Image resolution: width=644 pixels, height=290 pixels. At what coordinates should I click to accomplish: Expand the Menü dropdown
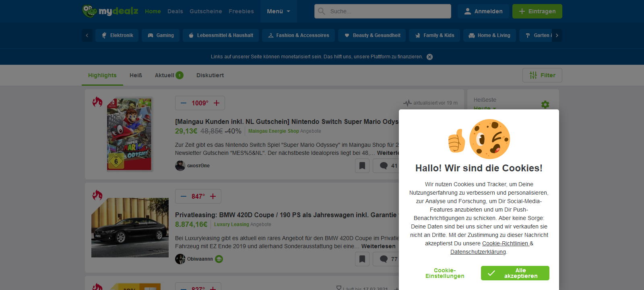tap(279, 11)
